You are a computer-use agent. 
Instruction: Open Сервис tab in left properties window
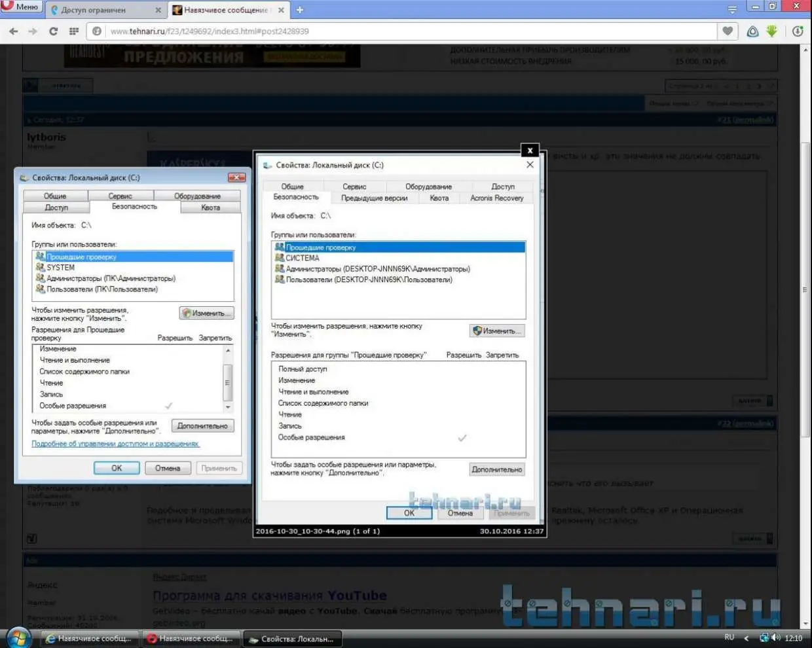pyautogui.click(x=120, y=196)
